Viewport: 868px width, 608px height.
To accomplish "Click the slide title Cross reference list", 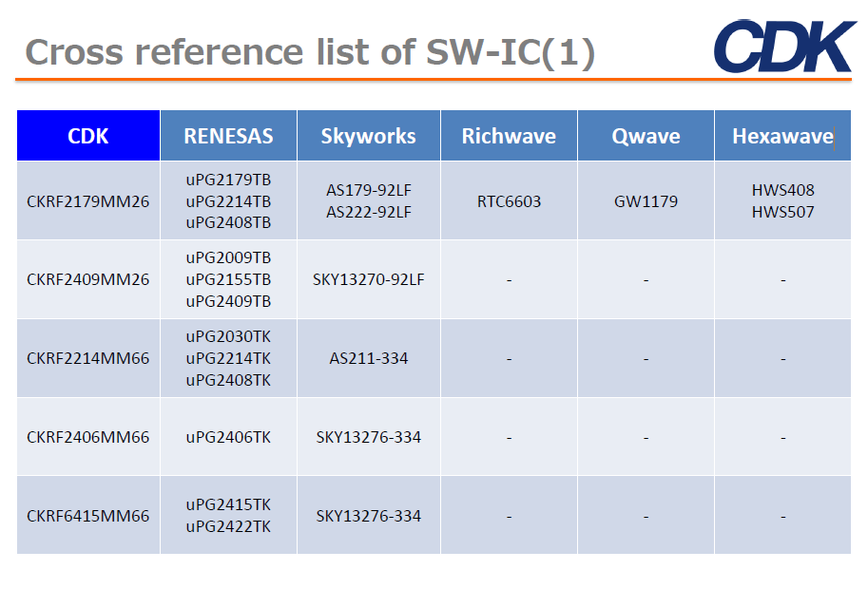I will click(310, 51).
